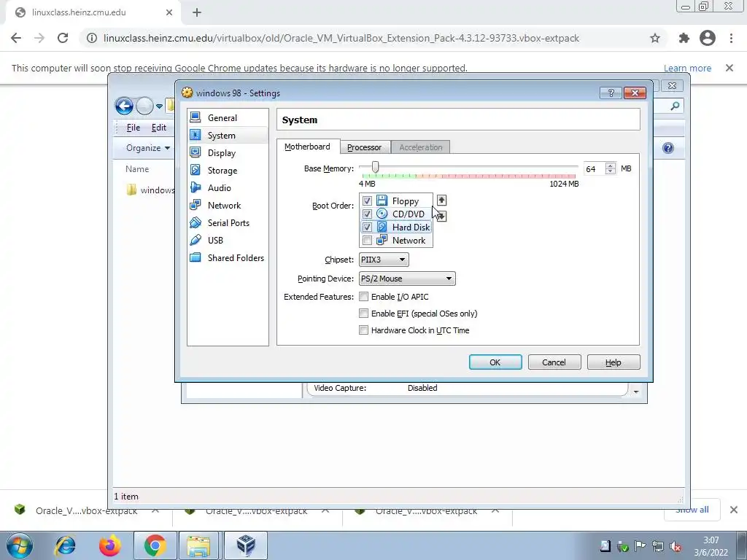Open Edit menu in Explorer
This screenshot has height=560, width=747.
pos(158,128)
